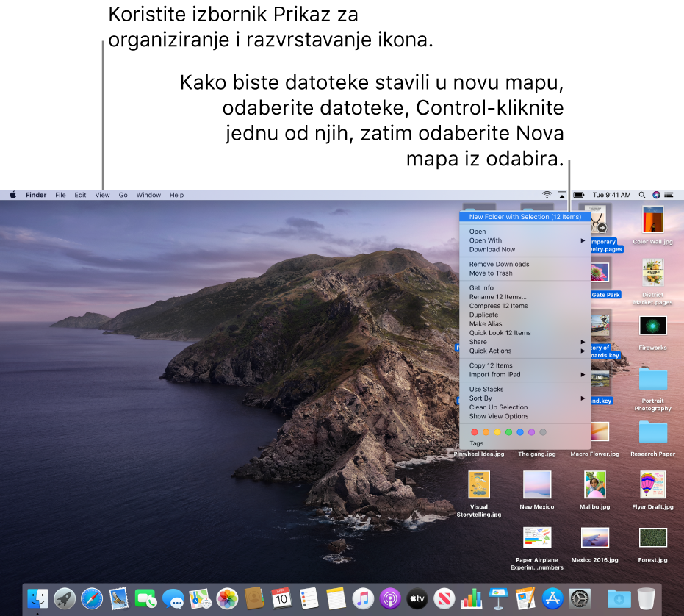Expand Import from iPad submenu

tap(525, 374)
